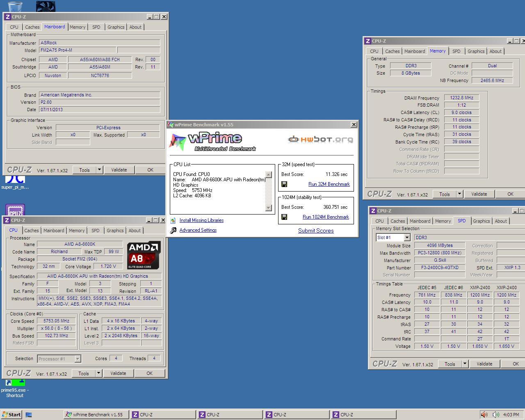Open the Processor #1 selection dropdown
525x420 pixels.
(x=78, y=359)
